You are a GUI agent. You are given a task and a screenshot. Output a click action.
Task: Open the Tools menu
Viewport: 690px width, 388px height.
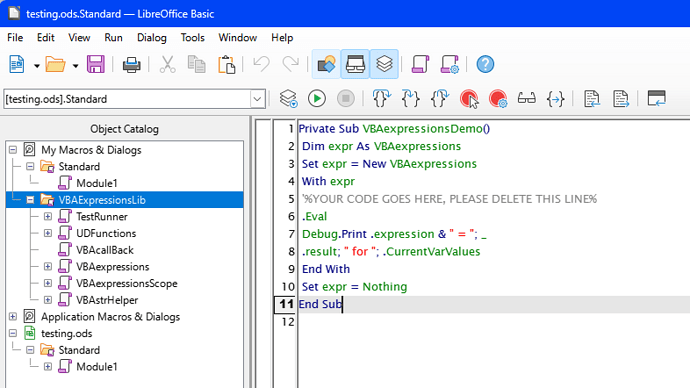click(x=192, y=38)
